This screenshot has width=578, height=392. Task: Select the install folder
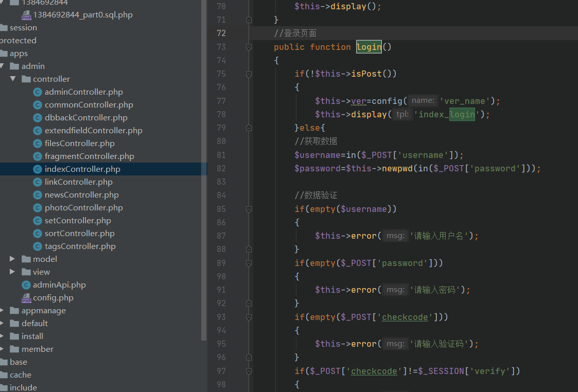(32, 336)
